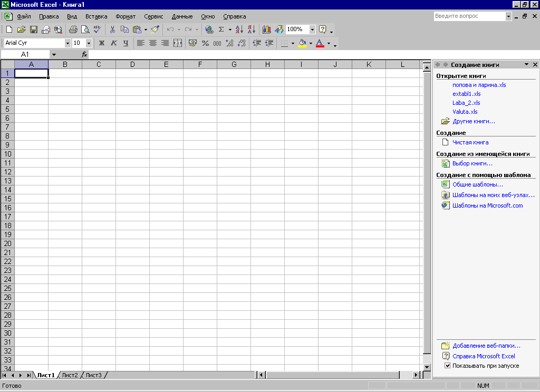540x392 pixels.
Task: Open the Данные menu
Action: pos(182,16)
